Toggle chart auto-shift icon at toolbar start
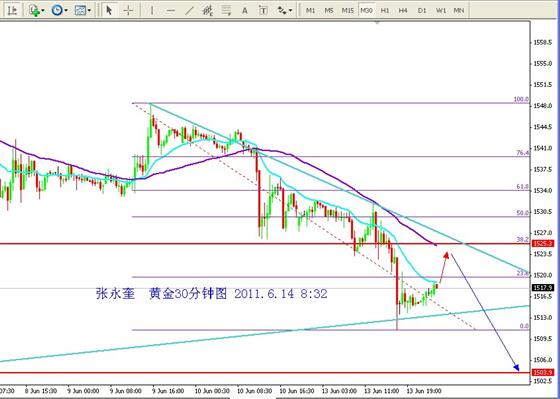 pyautogui.click(x=12, y=10)
